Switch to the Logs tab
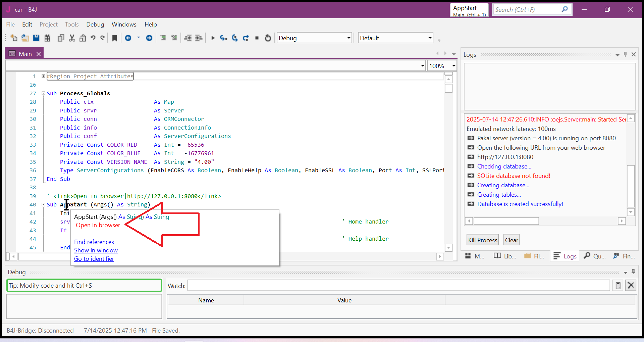Image resolution: width=644 pixels, height=342 pixels. 565,256
